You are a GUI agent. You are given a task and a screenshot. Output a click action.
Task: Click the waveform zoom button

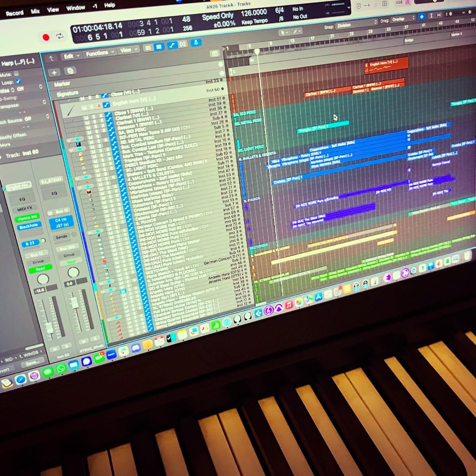click(x=422, y=17)
